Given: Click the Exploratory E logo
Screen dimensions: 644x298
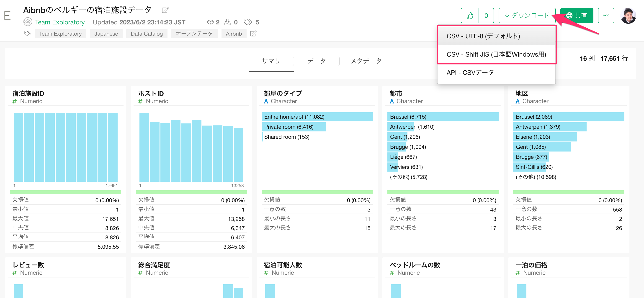Looking at the screenshot, I should click(7, 16).
